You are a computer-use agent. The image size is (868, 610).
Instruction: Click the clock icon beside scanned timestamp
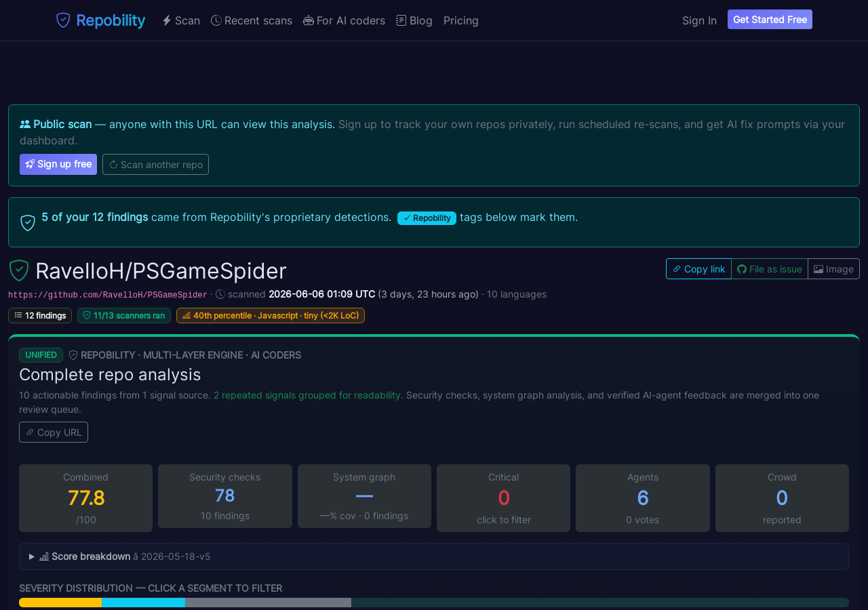[x=220, y=294]
